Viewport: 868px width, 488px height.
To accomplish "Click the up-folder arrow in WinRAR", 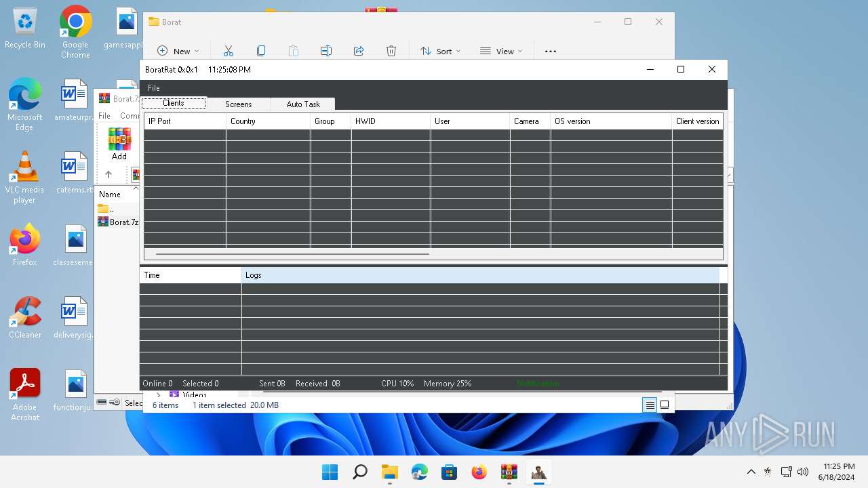I will pos(108,174).
